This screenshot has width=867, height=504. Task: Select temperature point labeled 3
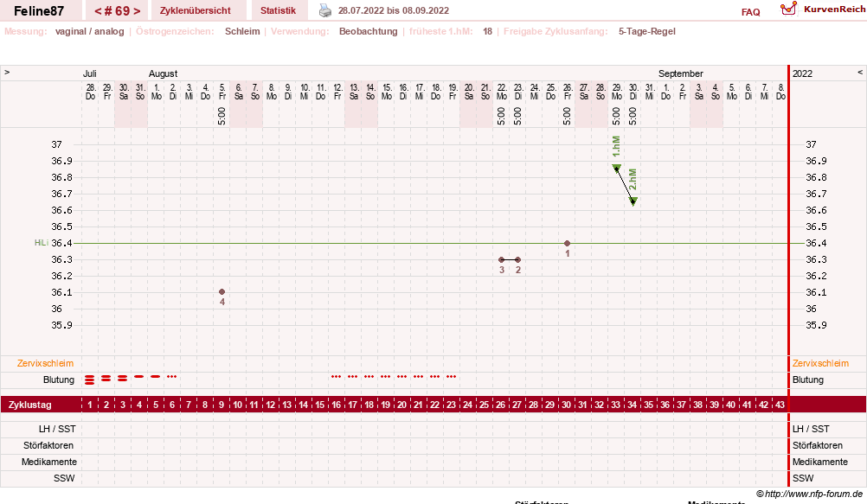tap(502, 259)
